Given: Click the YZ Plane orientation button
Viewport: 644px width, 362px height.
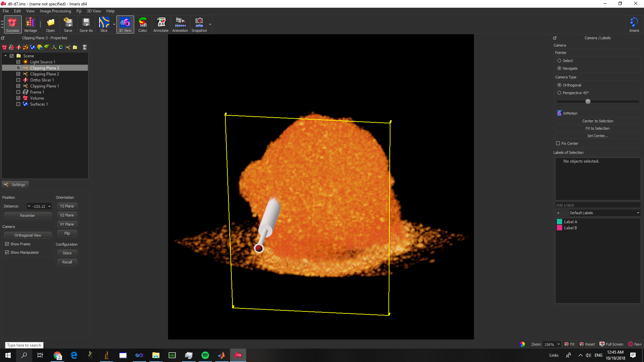Looking at the screenshot, I should [x=67, y=206].
